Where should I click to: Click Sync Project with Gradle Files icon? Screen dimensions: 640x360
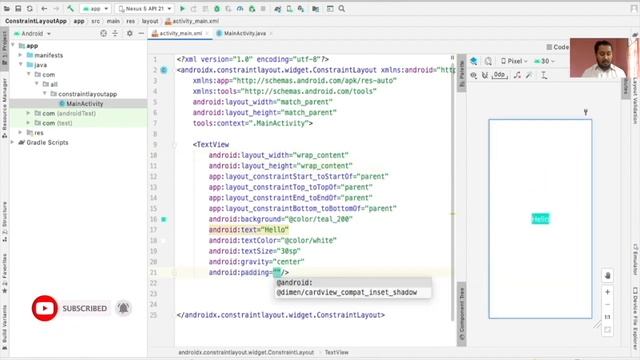coord(278,9)
